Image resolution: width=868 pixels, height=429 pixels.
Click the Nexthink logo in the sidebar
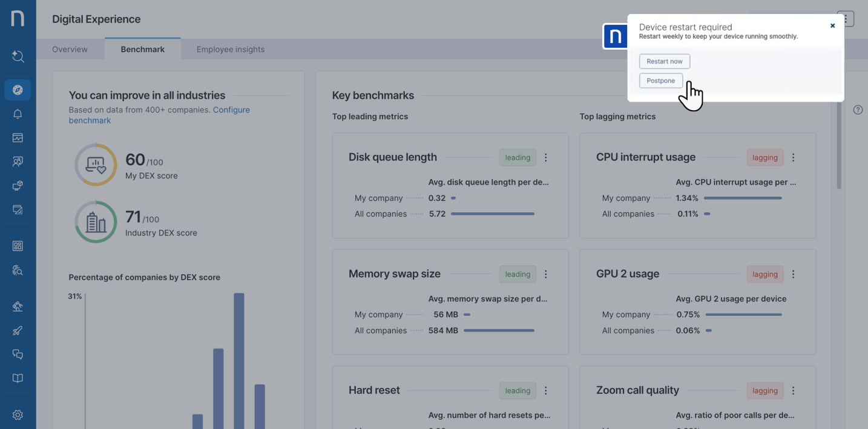click(18, 18)
